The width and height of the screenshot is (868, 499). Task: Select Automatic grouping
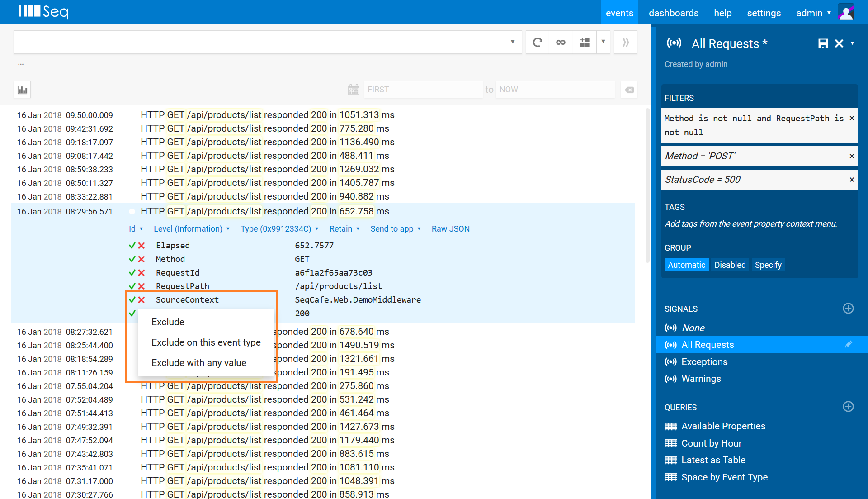(x=686, y=265)
